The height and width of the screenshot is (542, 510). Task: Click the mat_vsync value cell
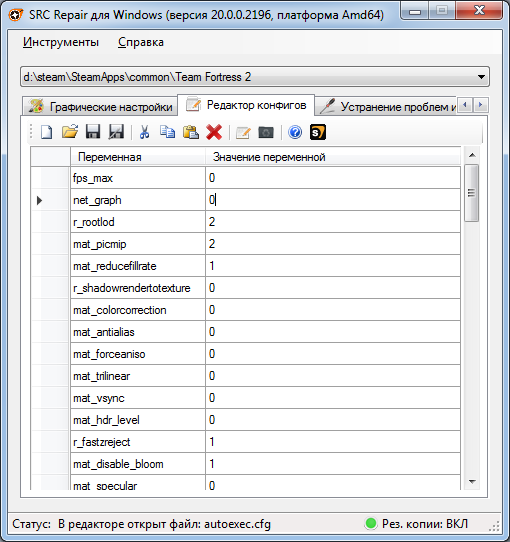pyautogui.click(x=333, y=398)
